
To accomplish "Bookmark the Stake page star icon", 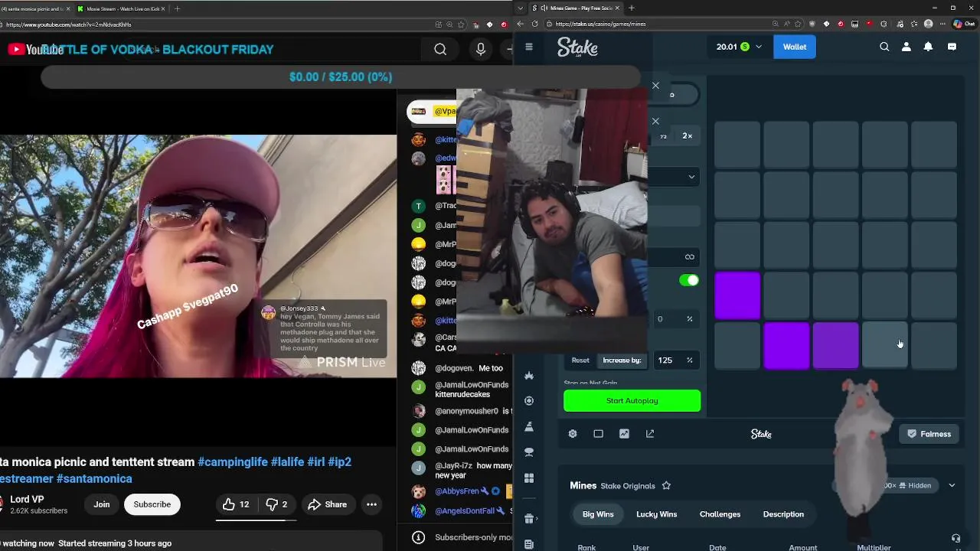I will point(799,24).
